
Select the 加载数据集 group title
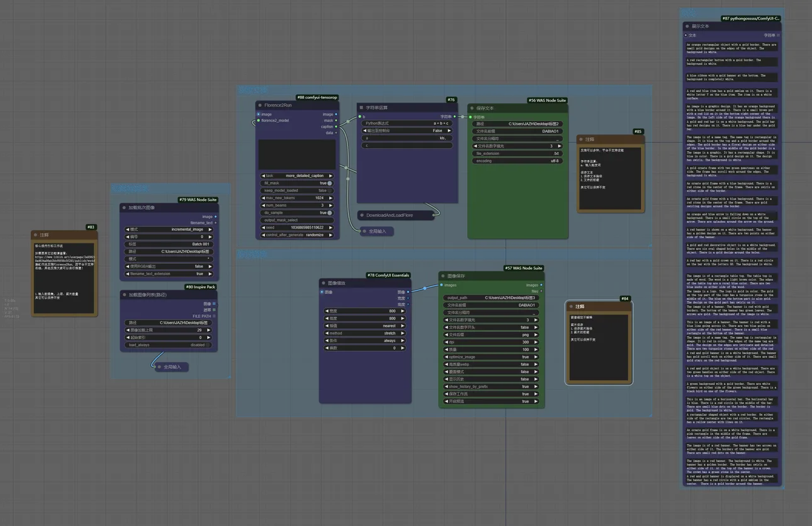point(130,188)
